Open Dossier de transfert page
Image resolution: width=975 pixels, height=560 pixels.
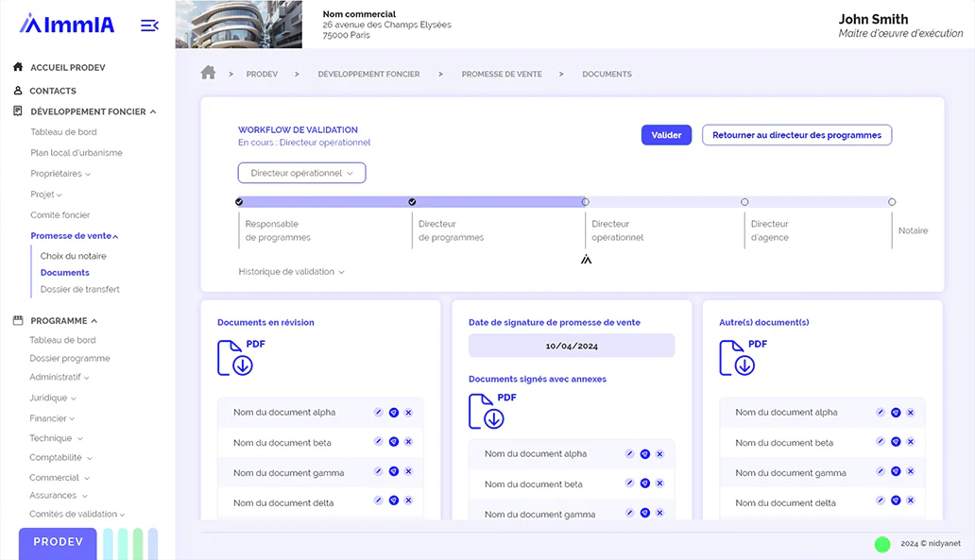click(79, 289)
